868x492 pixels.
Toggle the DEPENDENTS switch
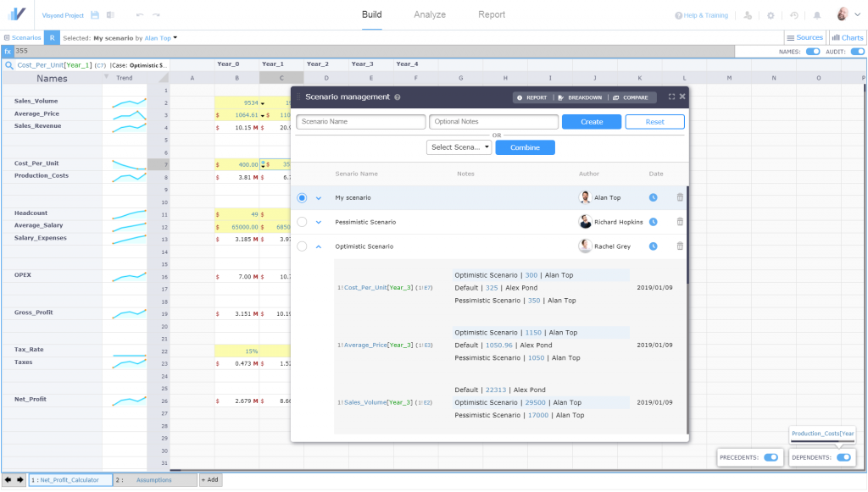coord(843,458)
